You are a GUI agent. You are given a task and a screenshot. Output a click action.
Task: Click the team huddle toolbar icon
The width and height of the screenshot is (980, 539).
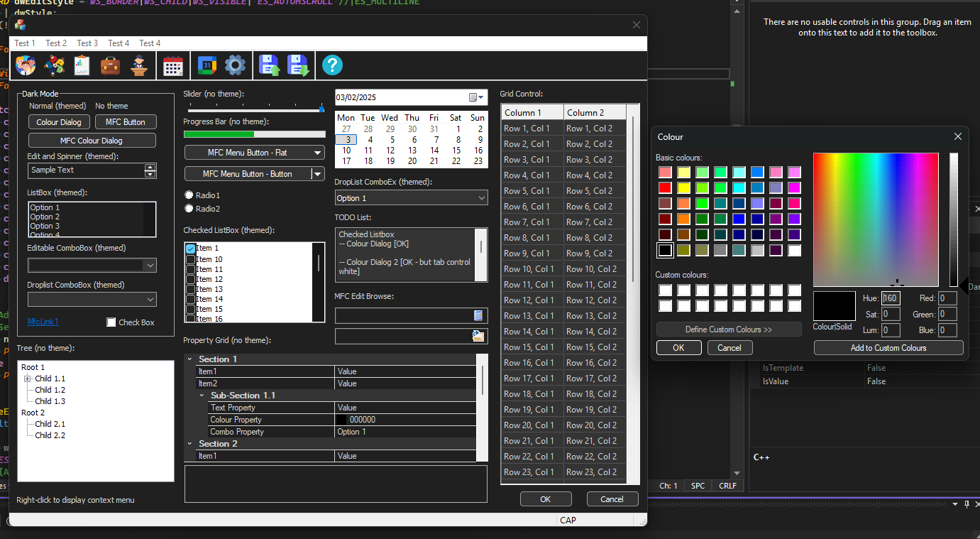[54, 65]
